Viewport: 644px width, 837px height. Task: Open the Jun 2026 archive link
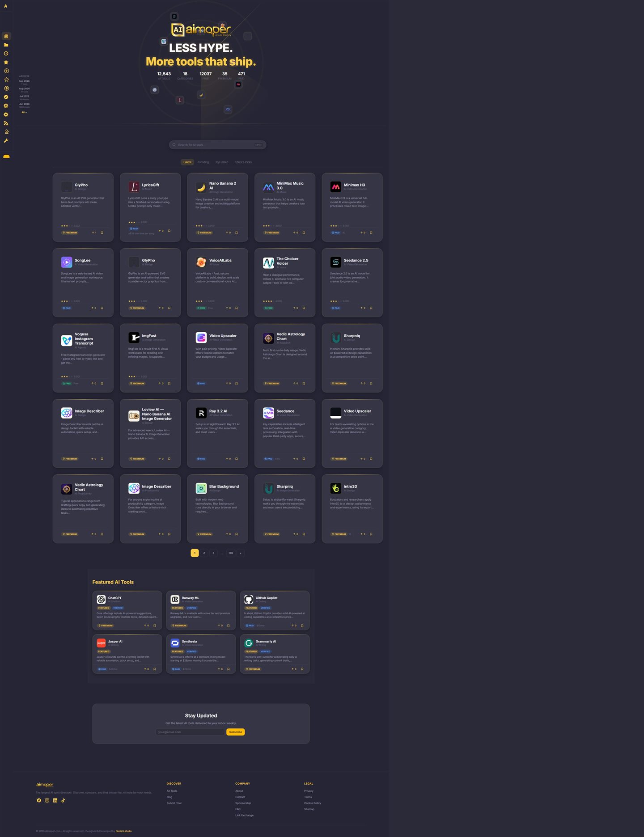(x=24, y=104)
